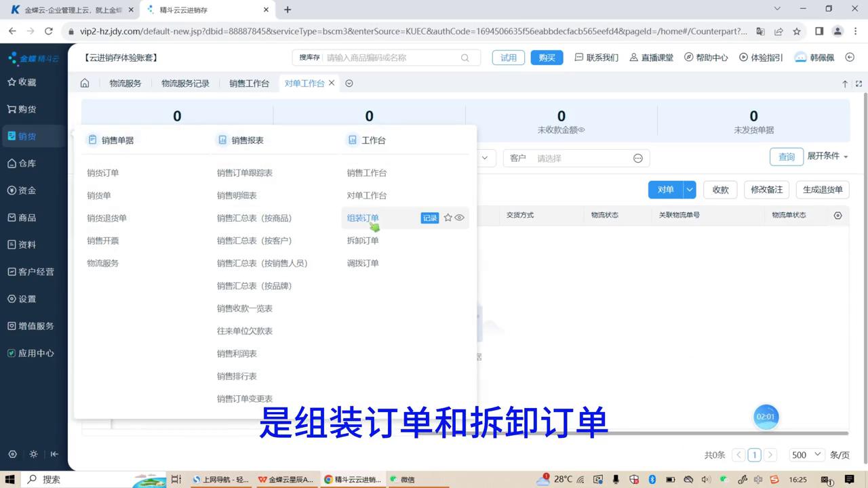Viewport: 868px width, 488px height.
Task: Select the 商品 module icon in the sidebar
Action: [26, 217]
